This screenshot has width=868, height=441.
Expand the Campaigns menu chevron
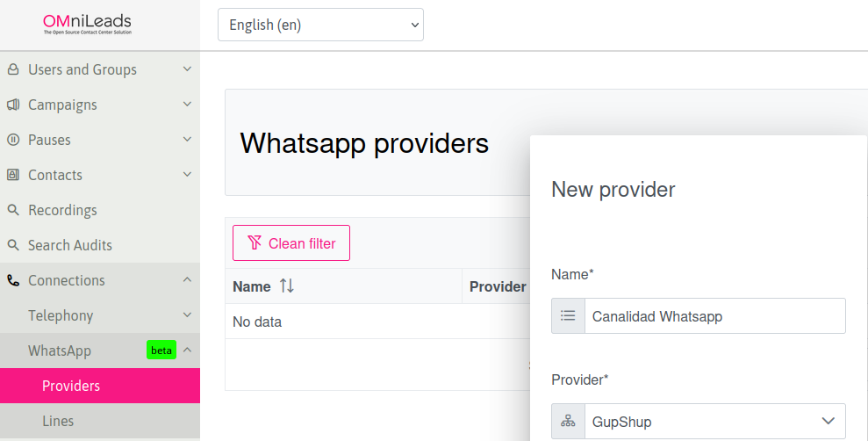pos(187,105)
